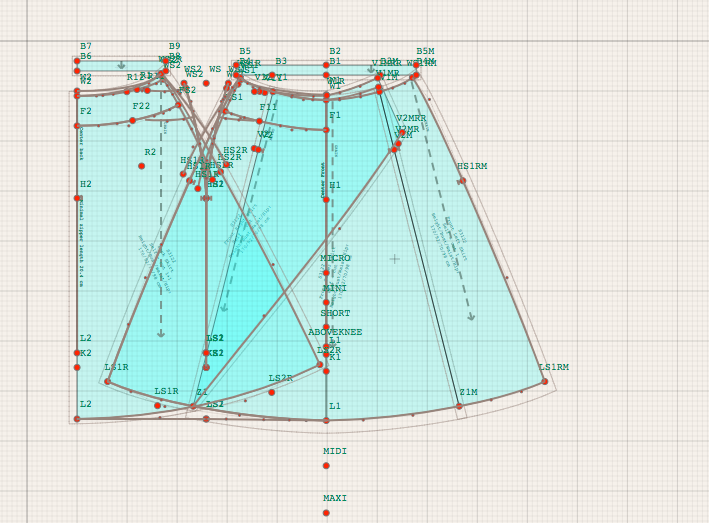Click point B7 at top left

77,61
